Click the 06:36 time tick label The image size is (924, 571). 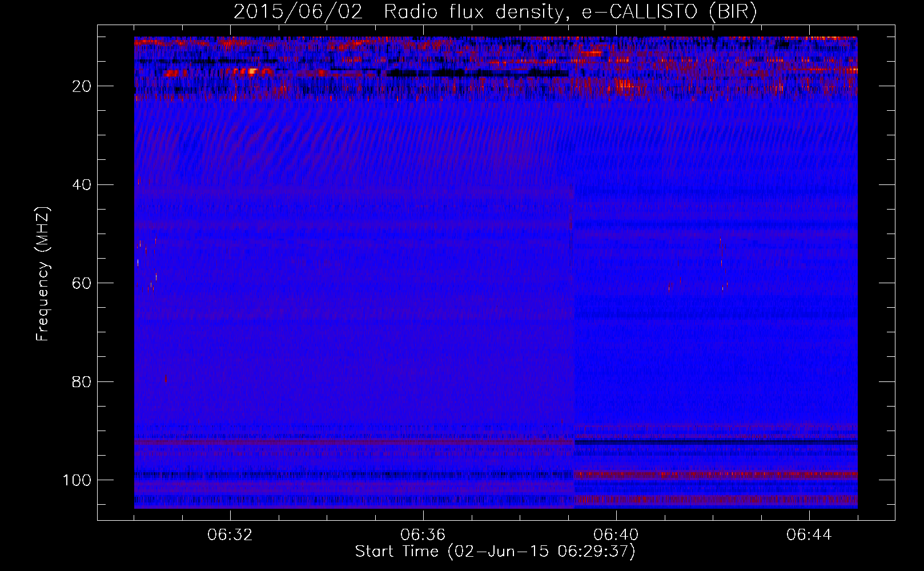(423, 535)
